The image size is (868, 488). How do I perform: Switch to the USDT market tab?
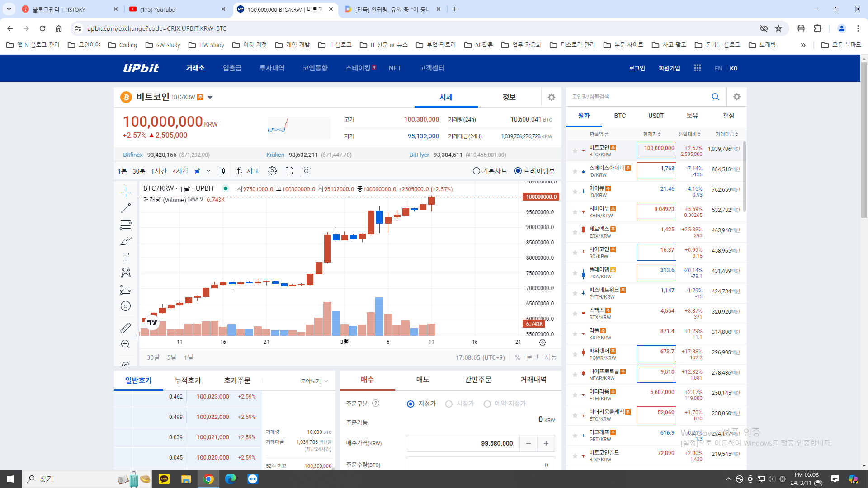coord(656,116)
